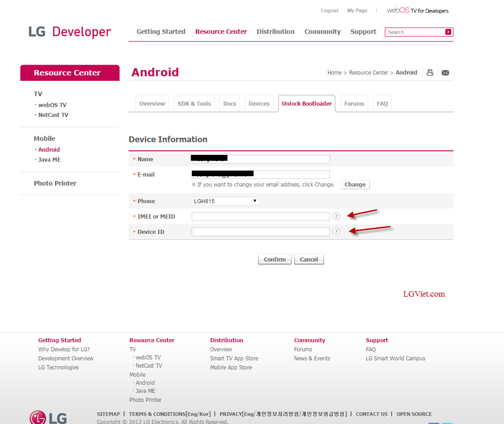Viewport: 504px width, 424px height.
Task: Open Community in the top navigation
Action: (323, 32)
